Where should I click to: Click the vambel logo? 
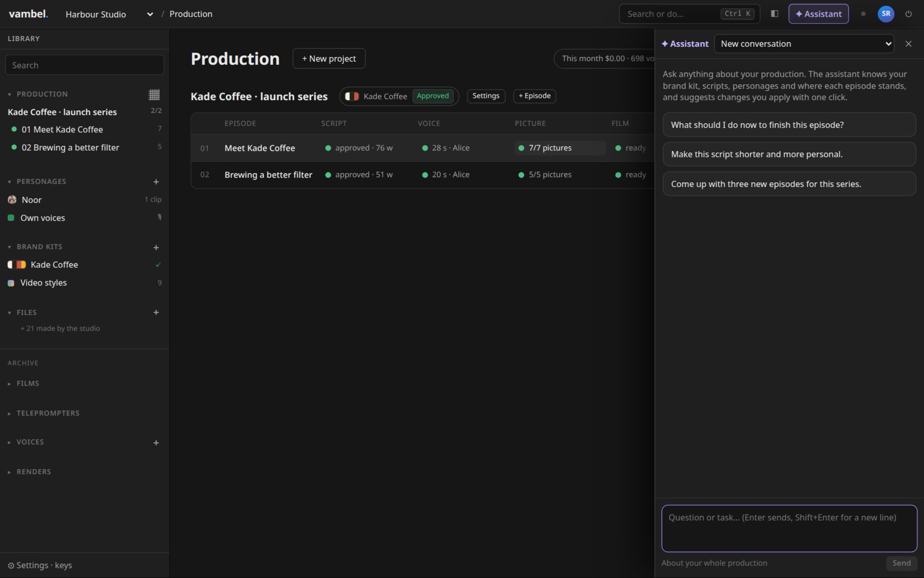click(x=28, y=14)
